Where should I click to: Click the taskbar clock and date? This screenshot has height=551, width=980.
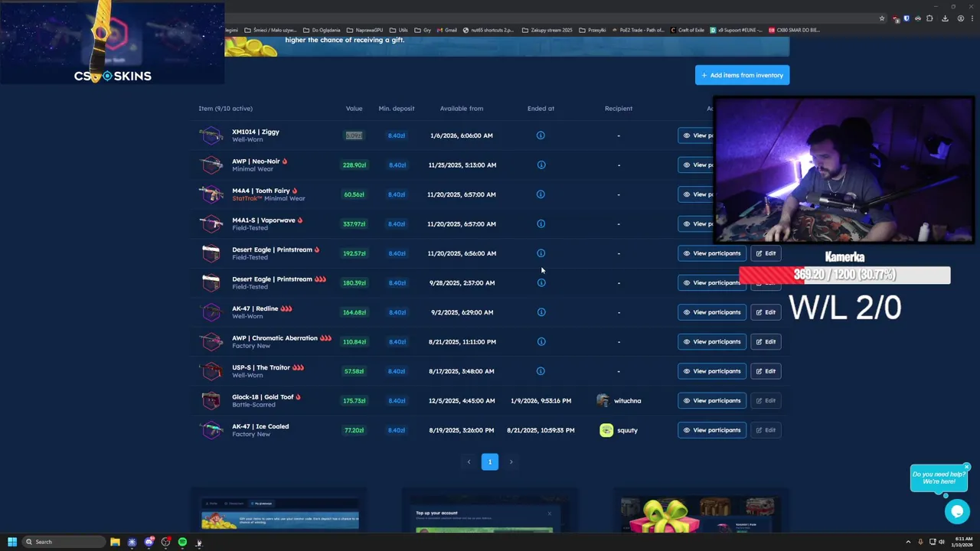point(963,542)
